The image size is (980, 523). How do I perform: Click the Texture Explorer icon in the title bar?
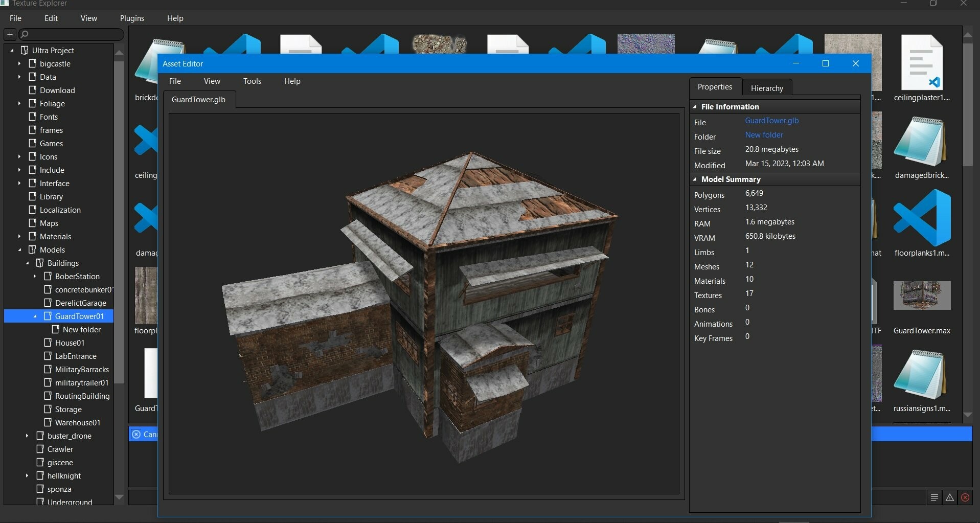(x=5, y=3)
